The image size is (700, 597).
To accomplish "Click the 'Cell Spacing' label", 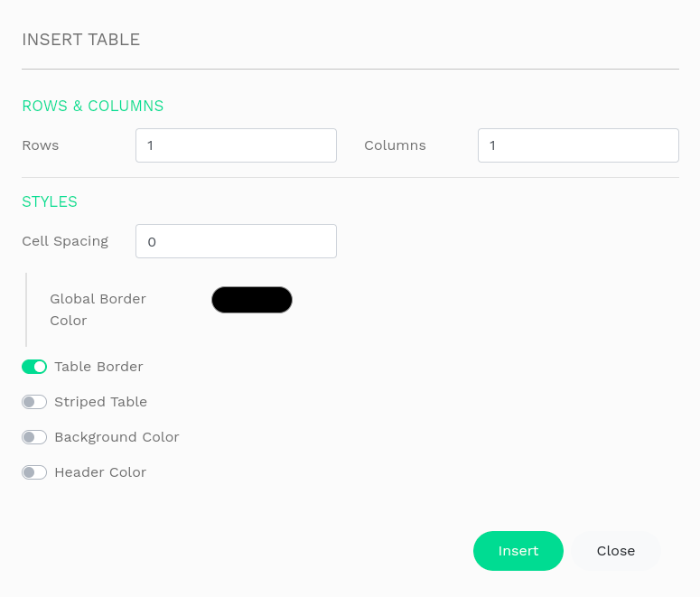I will [65, 241].
